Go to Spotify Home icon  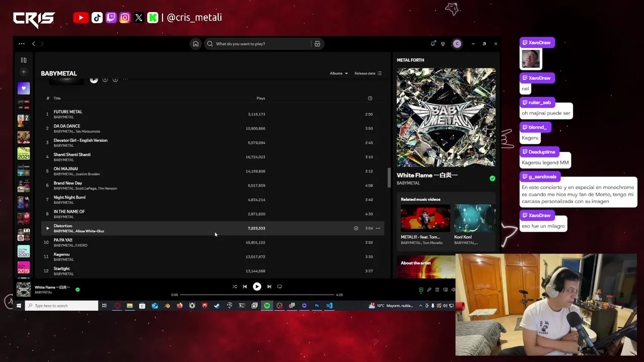click(196, 44)
